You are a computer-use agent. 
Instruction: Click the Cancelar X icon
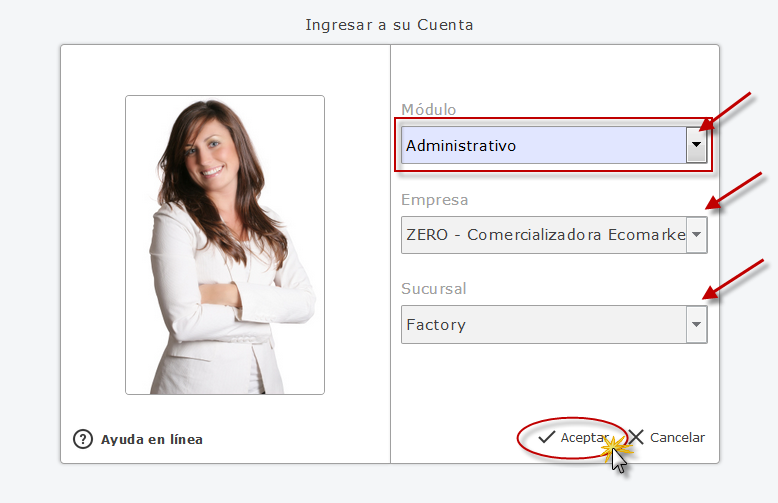pyautogui.click(x=636, y=437)
